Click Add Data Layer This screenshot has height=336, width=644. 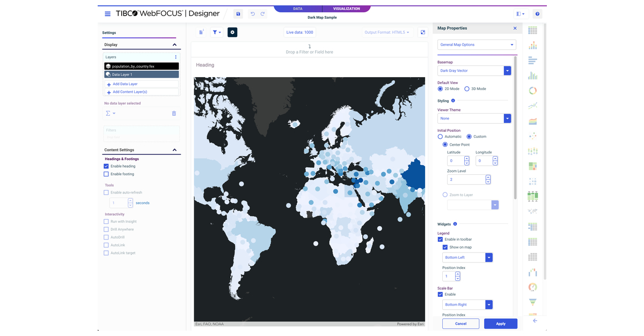(125, 84)
